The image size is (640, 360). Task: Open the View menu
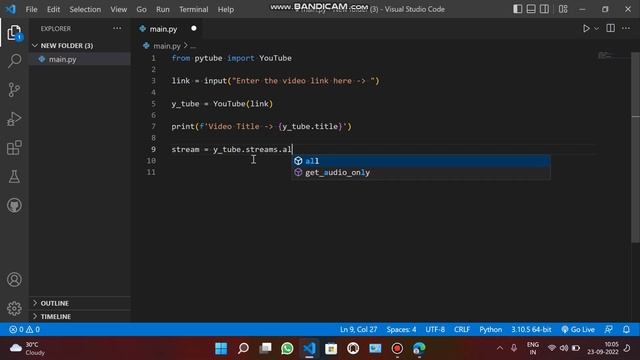118,9
